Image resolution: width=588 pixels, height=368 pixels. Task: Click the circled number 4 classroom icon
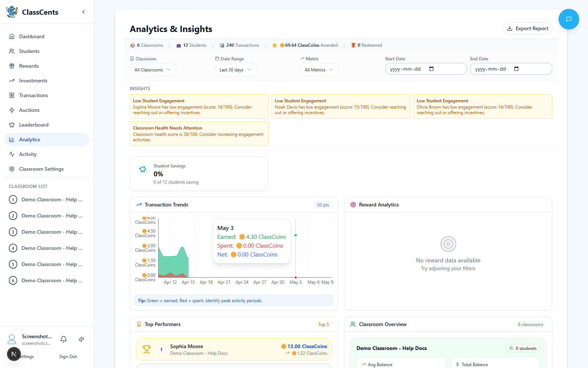[13, 248]
